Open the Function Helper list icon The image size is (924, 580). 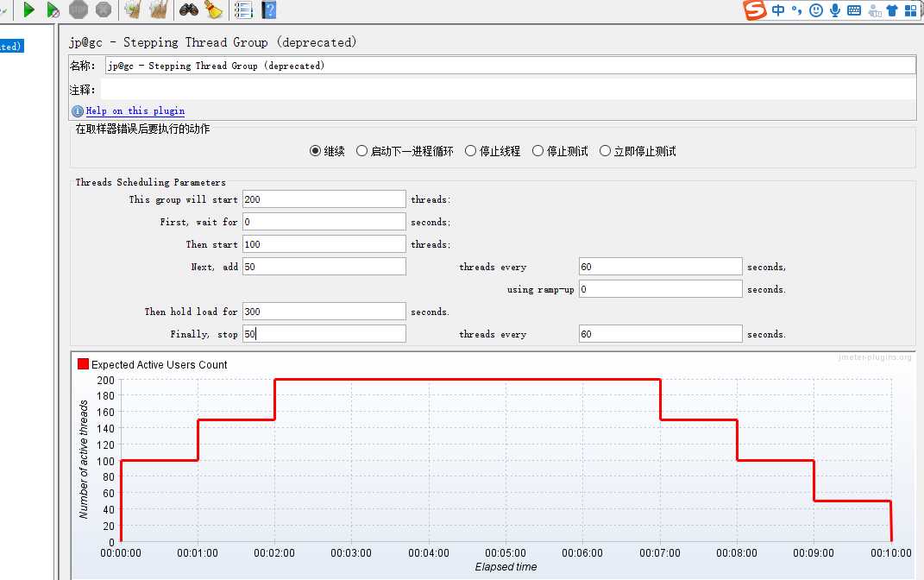point(242,9)
